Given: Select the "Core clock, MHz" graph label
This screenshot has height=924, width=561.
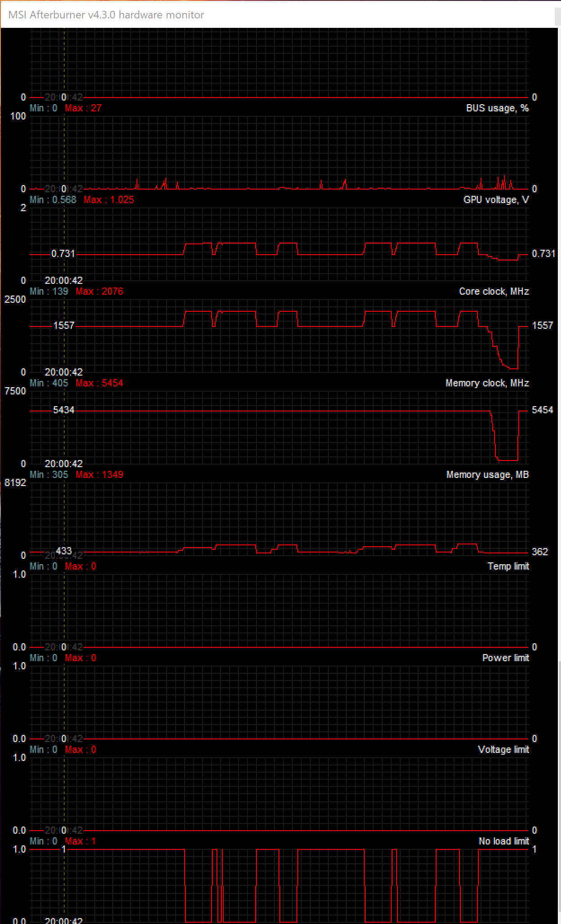Looking at the screenshot, I should tap(494, 292).
